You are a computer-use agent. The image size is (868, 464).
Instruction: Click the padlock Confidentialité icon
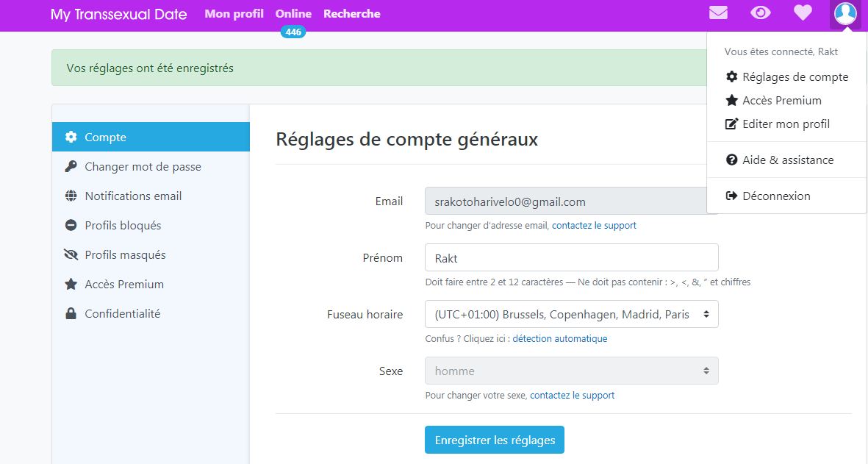click(71, 313)
